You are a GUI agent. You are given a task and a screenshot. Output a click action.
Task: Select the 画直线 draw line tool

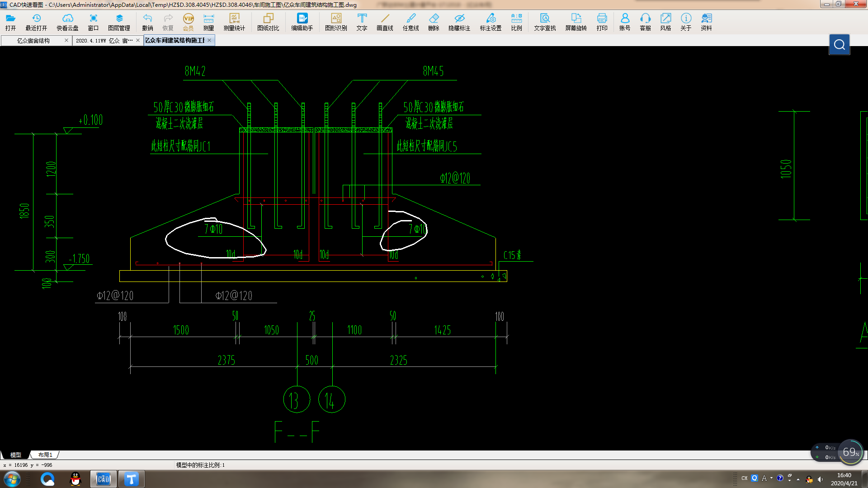point(385,22)
